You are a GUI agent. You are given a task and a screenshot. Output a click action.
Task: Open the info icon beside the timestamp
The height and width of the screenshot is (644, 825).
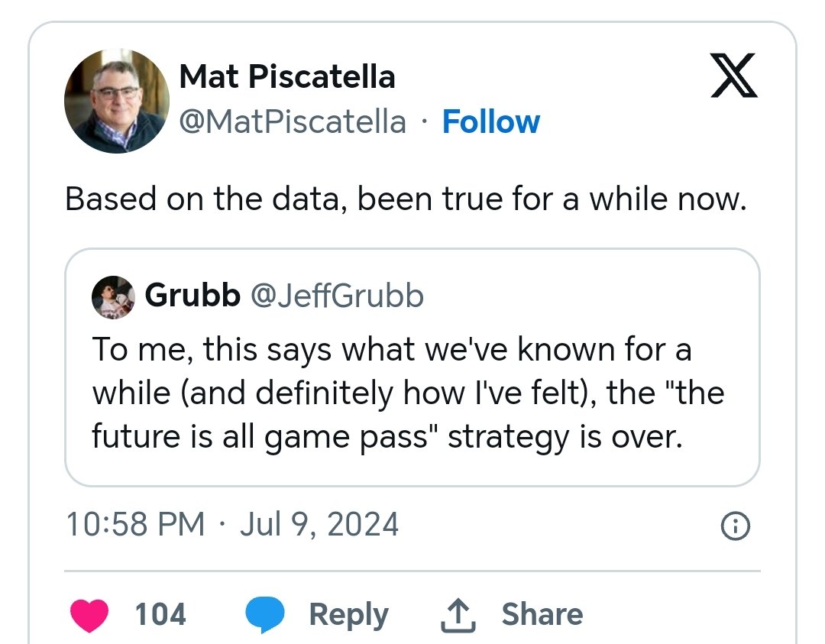click(735, 526)
